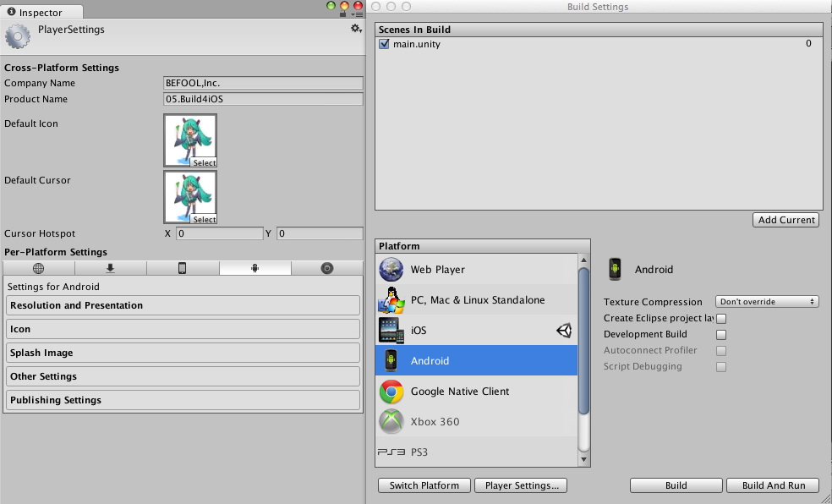The image size is (832, 504).
Task: Edit the Product Name field
Action: 264,99
